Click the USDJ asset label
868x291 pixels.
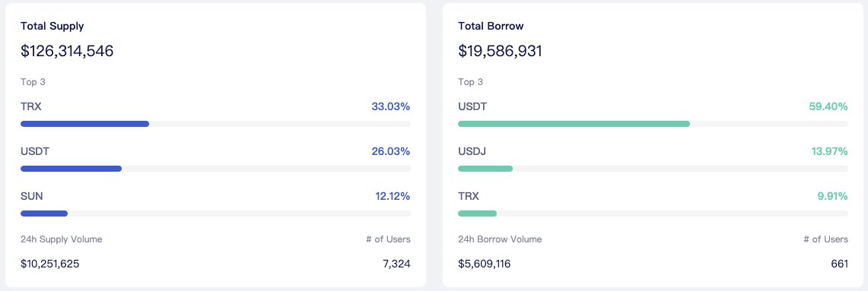[x=472, y=151]
